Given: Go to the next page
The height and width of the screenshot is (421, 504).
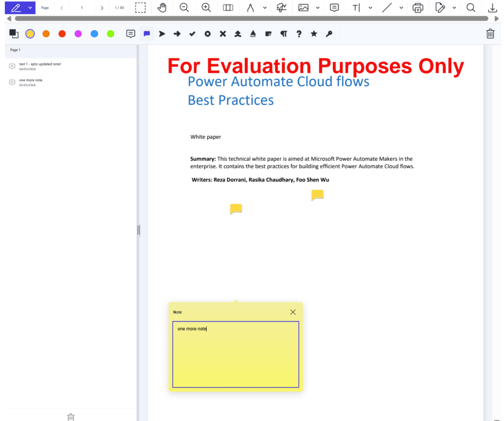Looking at the screenshot, I should coord(102,8).
